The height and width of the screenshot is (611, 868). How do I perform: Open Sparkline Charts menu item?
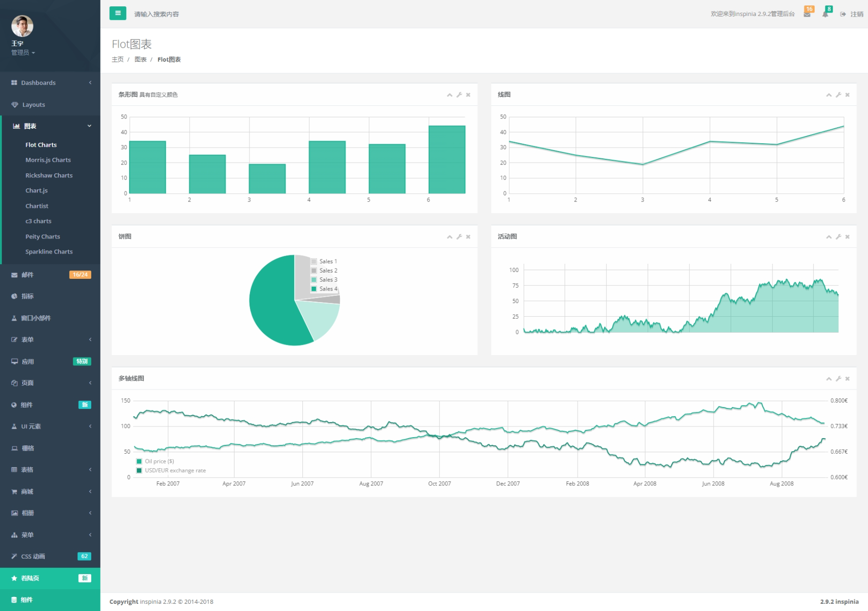click(49, 252)
